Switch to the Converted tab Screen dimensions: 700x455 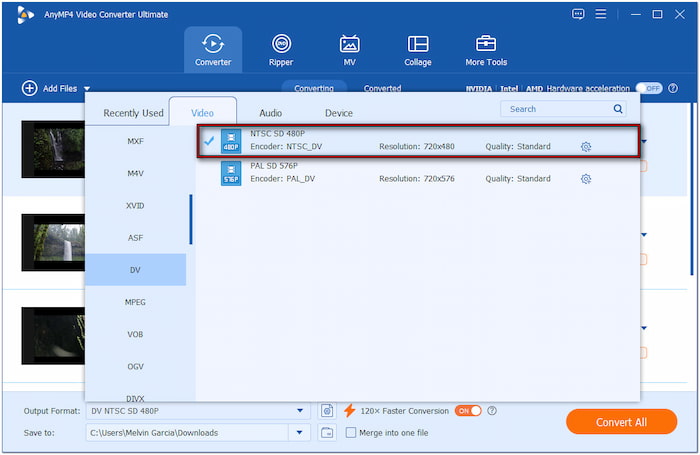click(x=382, y=88)
